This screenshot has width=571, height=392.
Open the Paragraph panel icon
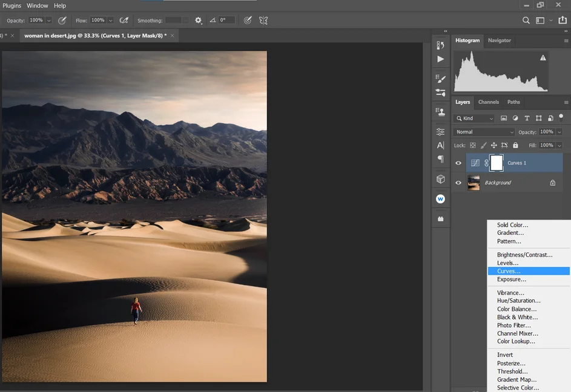coord(440,160)
